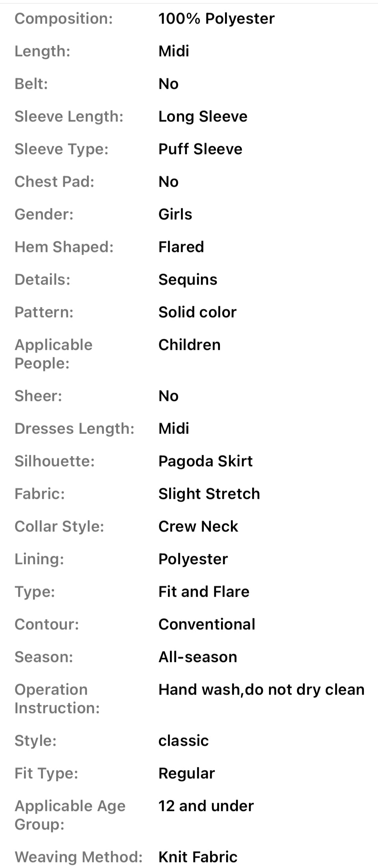
Task: Tap the "Puff Sleeve" value
Action: coord(200,149)
